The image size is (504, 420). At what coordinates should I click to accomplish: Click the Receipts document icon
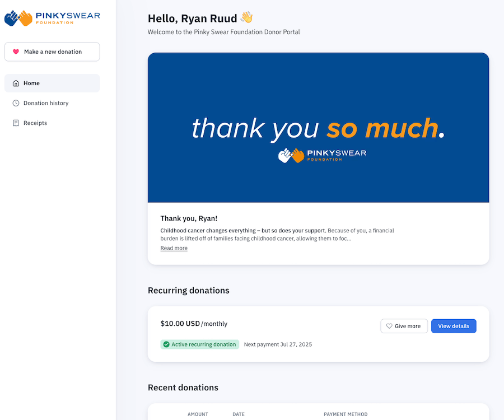coord(16,123)
